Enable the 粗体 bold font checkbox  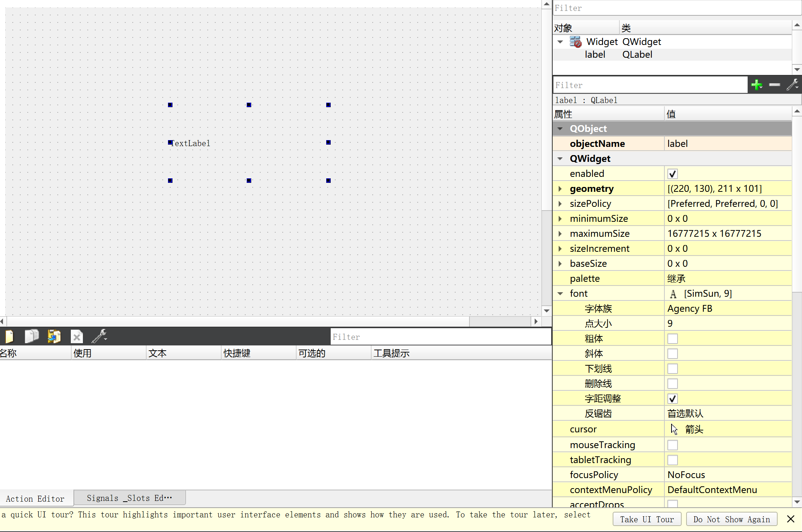[x=672, y=339]
